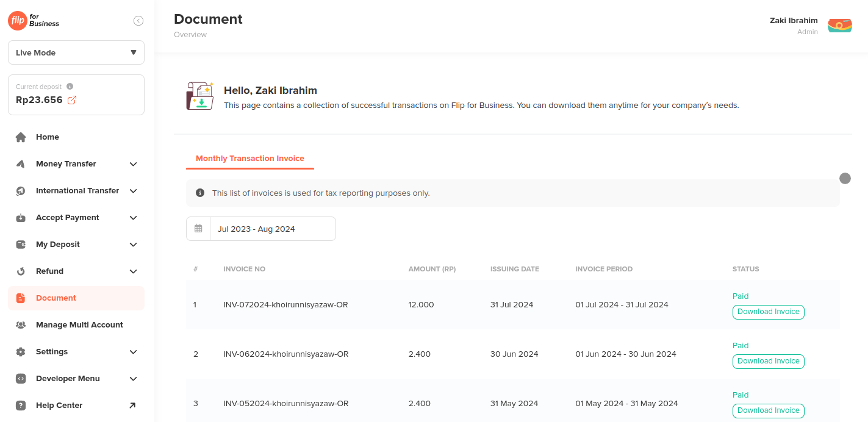868x422 pixels.
Task: Collapse the sidebar using the circular chevron
Action: click(138, 20)
